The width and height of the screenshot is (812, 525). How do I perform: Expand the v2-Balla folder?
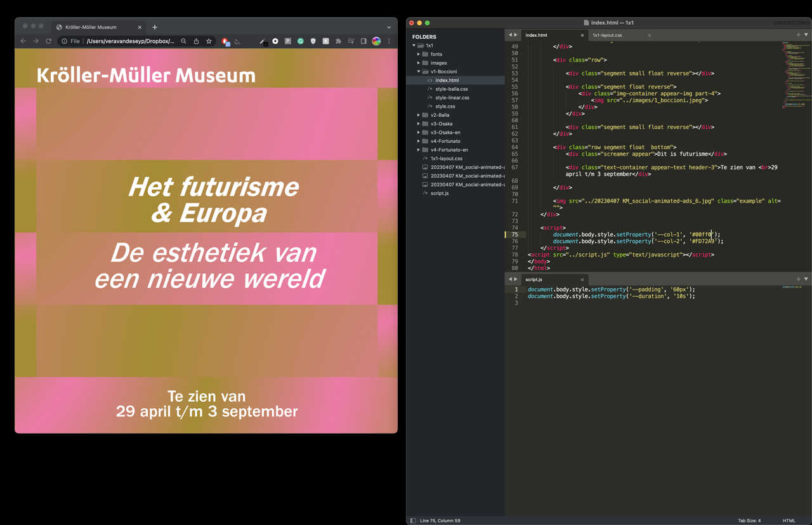tap(419, 115)
